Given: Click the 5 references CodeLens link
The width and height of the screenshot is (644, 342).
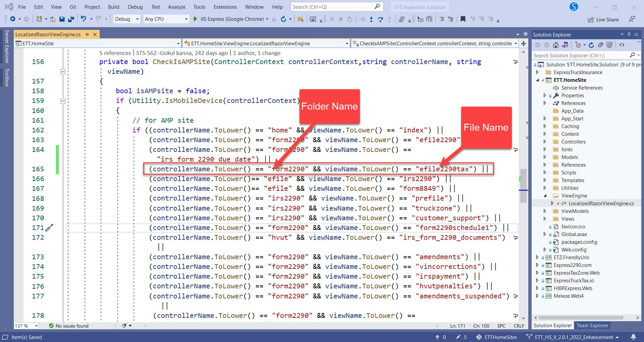Looking at the screenshot, I should click(115, 53).
